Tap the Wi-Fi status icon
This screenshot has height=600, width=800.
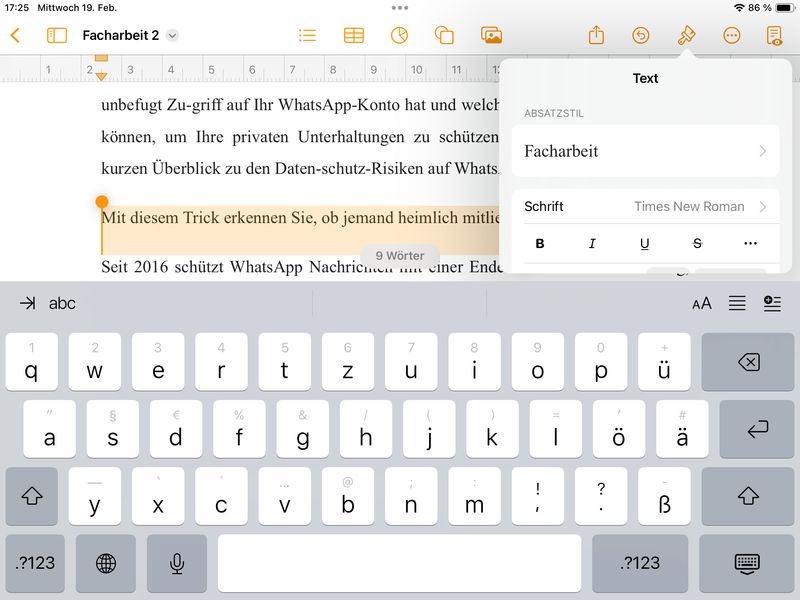tap(739, 8)
